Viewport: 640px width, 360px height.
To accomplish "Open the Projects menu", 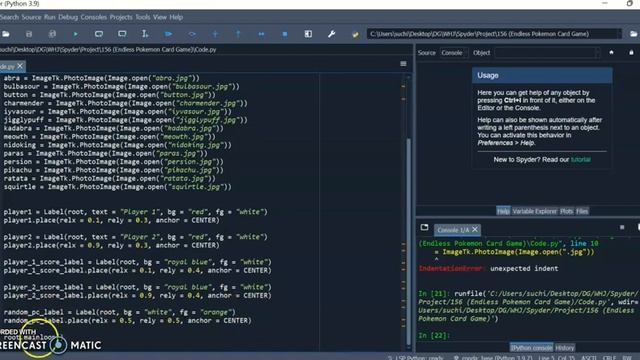I will pos(121,17).
